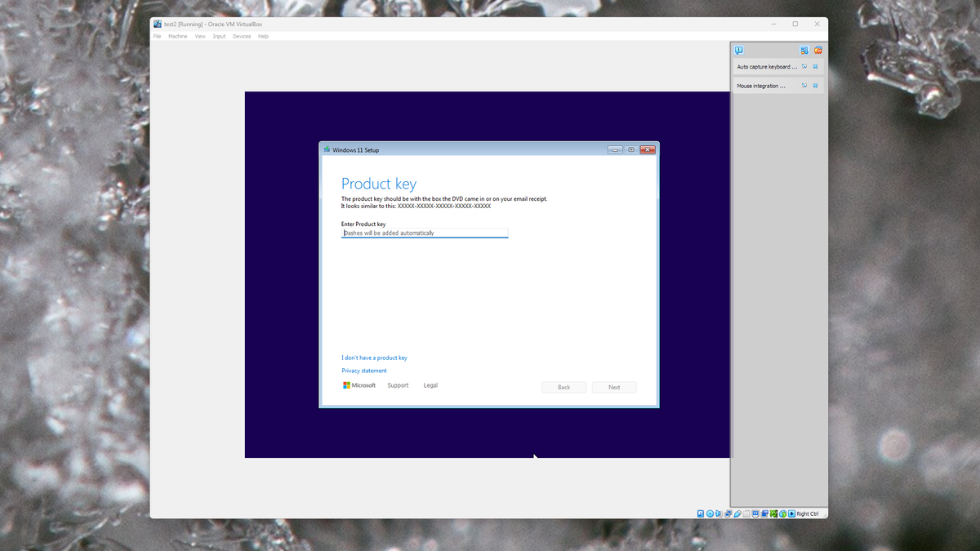Click the display status bar icon
This screenshot has height=551, width=980.
pos(755,513)
